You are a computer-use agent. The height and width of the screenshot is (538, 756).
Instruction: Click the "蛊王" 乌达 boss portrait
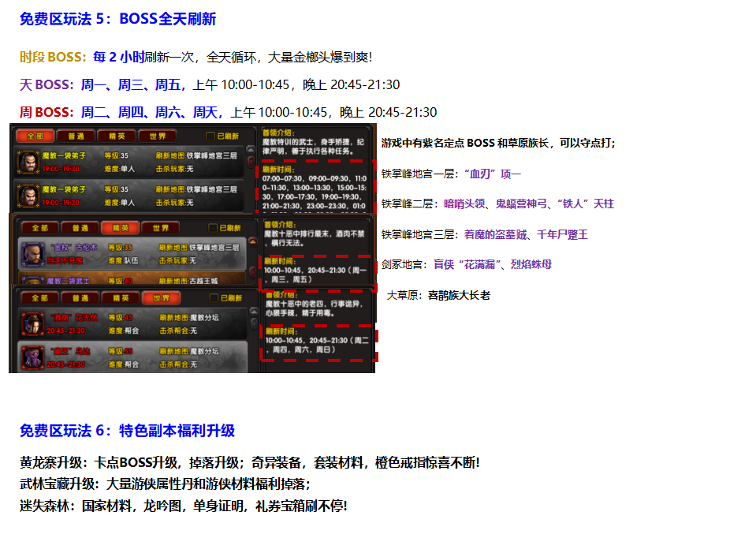(x=32, y=357)
